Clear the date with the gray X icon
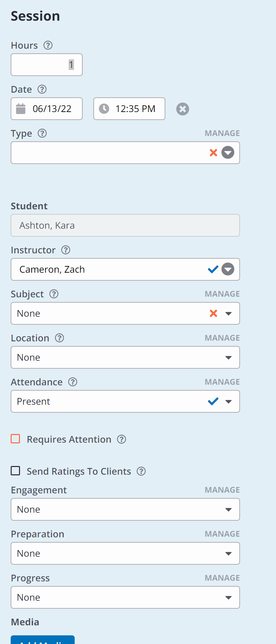 tap(183, 109)
